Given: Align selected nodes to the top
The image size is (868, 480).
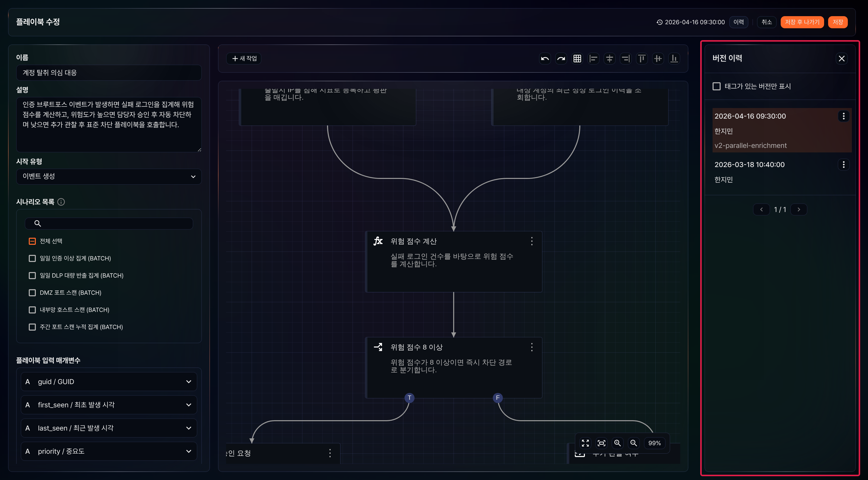Looking at the screenshot, I should pyautogui.click(x=642, y=59).
